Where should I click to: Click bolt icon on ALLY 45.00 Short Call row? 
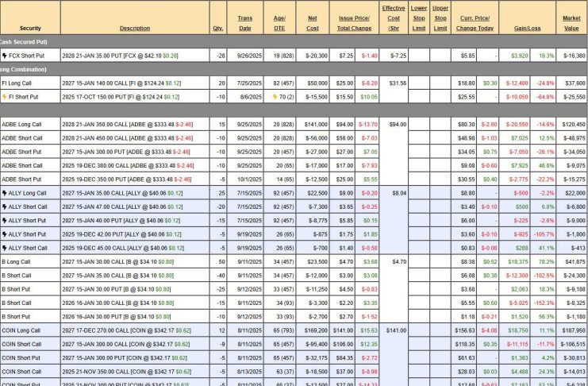[5, 248]
